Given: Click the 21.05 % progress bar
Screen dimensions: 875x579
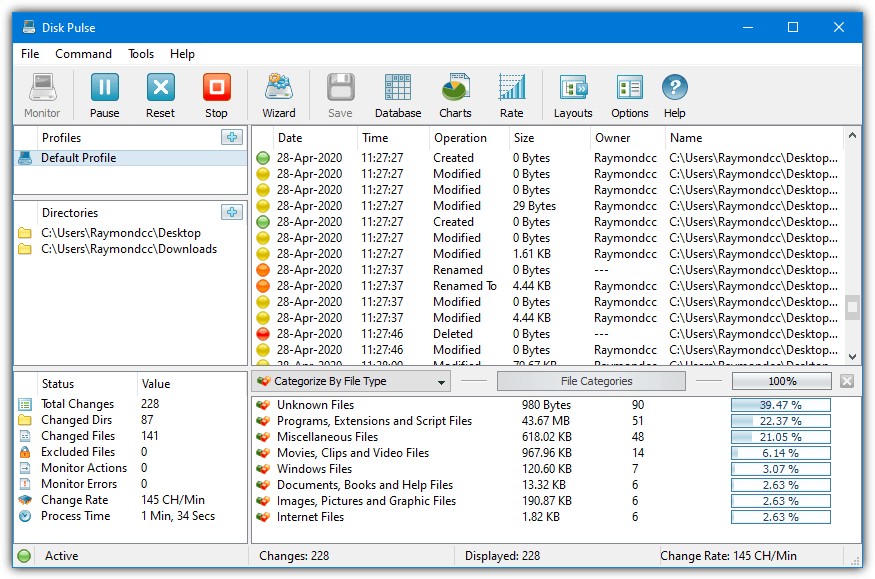Looking at the screenshot, I should tap(781, 437).
